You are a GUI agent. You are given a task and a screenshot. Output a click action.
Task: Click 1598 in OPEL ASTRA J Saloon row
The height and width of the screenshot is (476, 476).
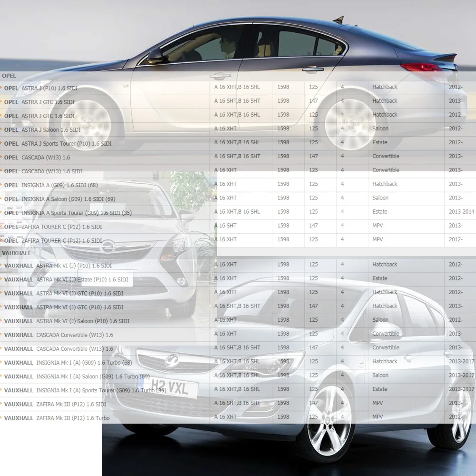click(x=283, y=129)
